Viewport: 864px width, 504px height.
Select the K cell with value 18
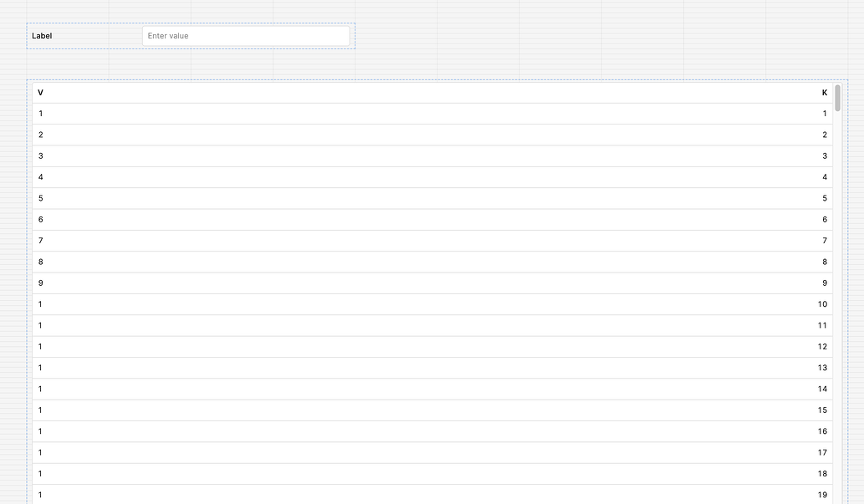pos(823,474)
